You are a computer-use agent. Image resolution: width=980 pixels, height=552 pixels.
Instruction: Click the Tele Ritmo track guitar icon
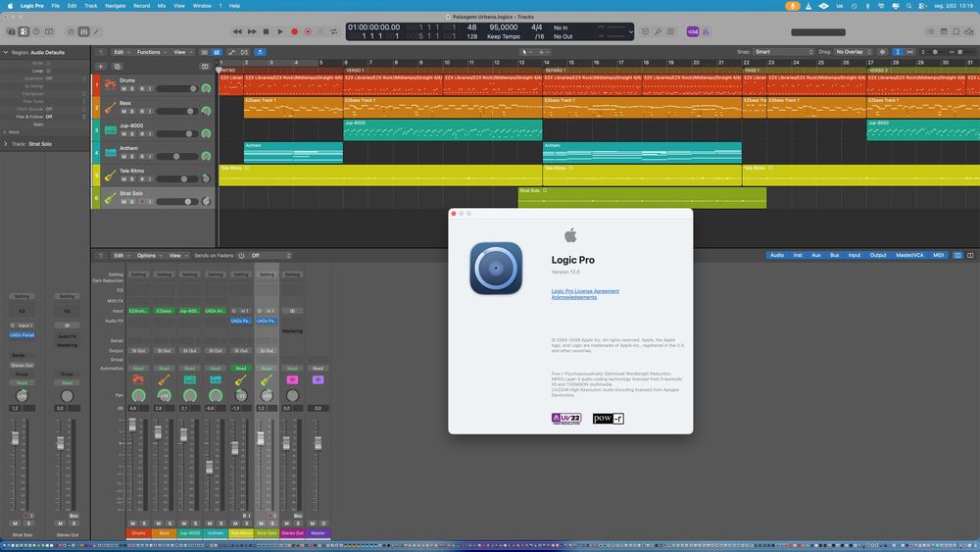pyautogui.click(x=110, y=176)
